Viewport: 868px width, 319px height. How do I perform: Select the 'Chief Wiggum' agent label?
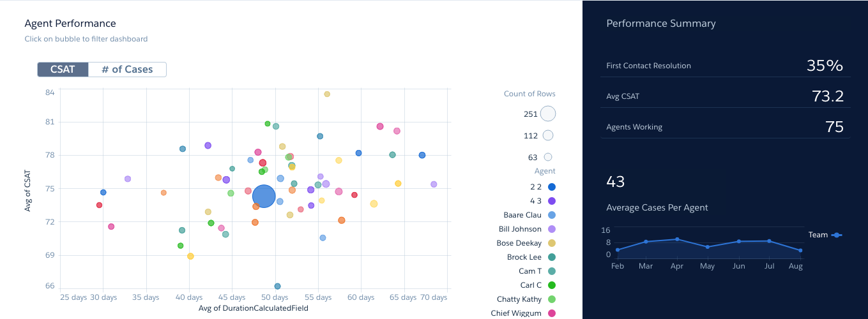[516, 313]
